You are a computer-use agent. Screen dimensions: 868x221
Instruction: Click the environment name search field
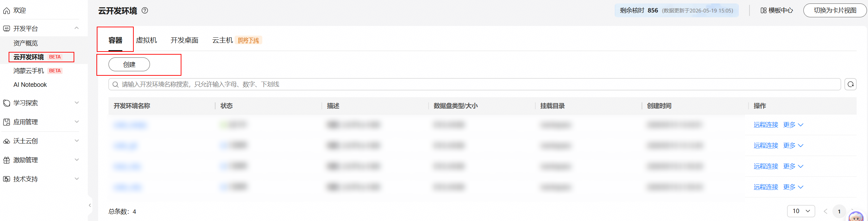click(474, 84)
